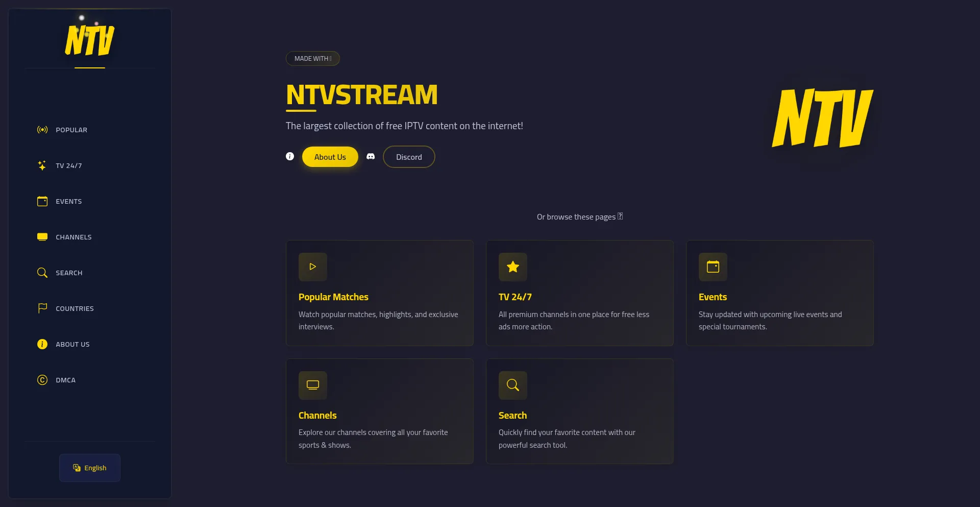This screenshot has height=507, width=980.
Task: Click the 'Or browse these pages' text
Action: click(580, 216)
